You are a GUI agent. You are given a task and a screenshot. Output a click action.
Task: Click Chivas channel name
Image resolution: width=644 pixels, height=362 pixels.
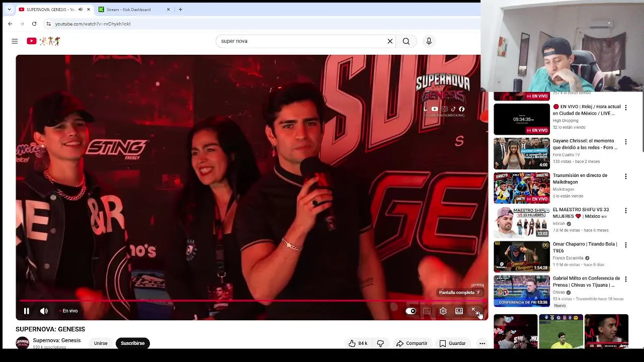pyautogui.click(x=558, y=292)
